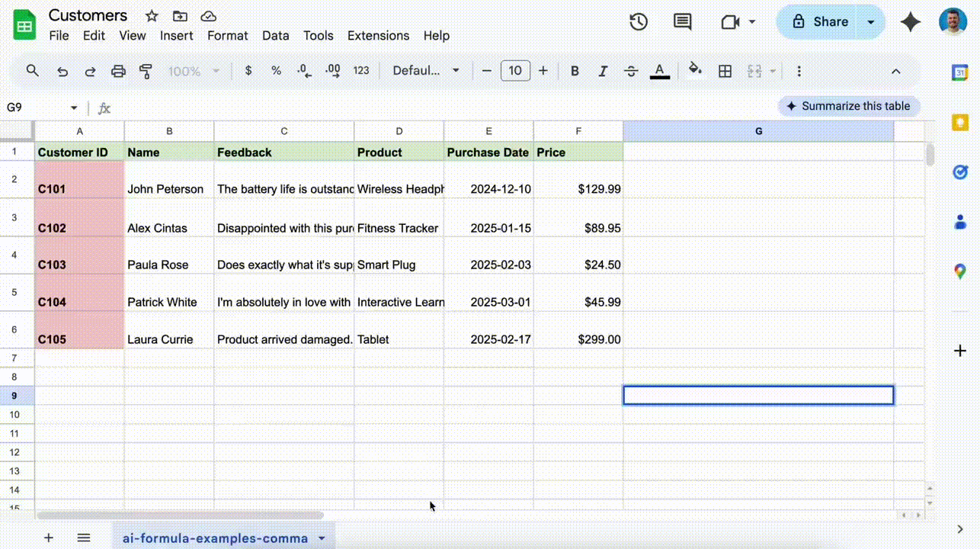Open sheet tab options arrow
The width and height of the screenshot is (980, 549).
point(322,538)
